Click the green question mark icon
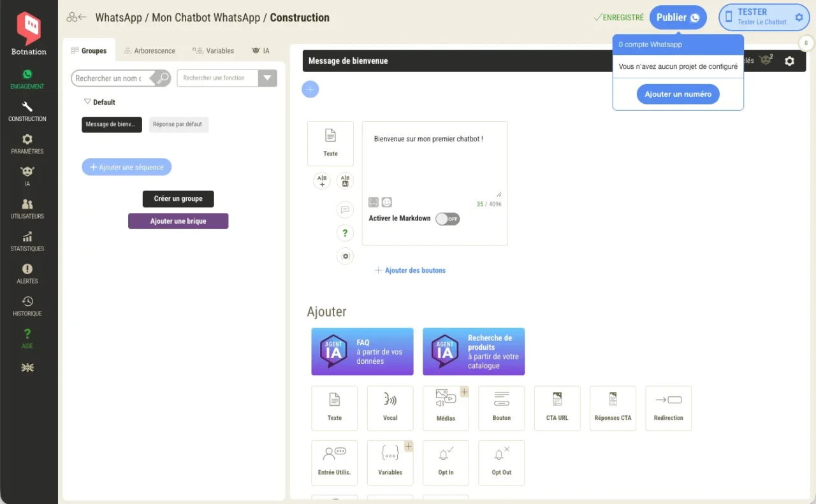The width and height of the screenshot is (816, 504). click(x=345, y=233)
